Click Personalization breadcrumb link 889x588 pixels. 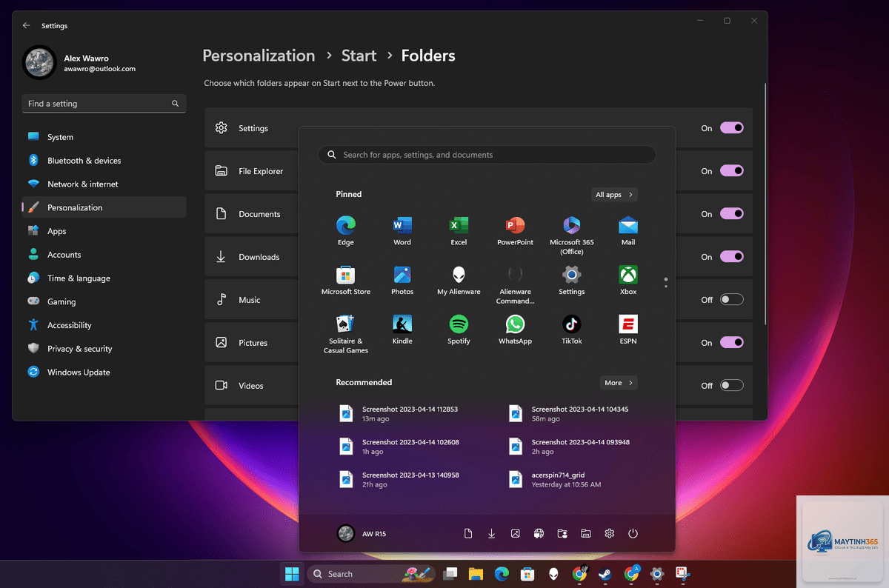click(x=259, y=56)
